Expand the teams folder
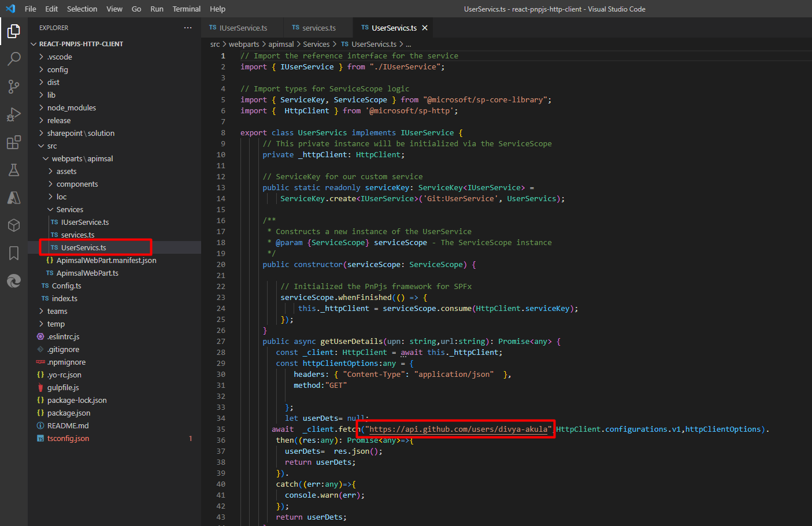812x526 pixels. point(114,311)
